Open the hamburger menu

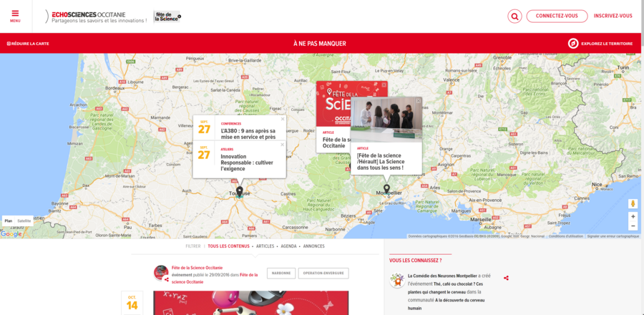point(15,15)
